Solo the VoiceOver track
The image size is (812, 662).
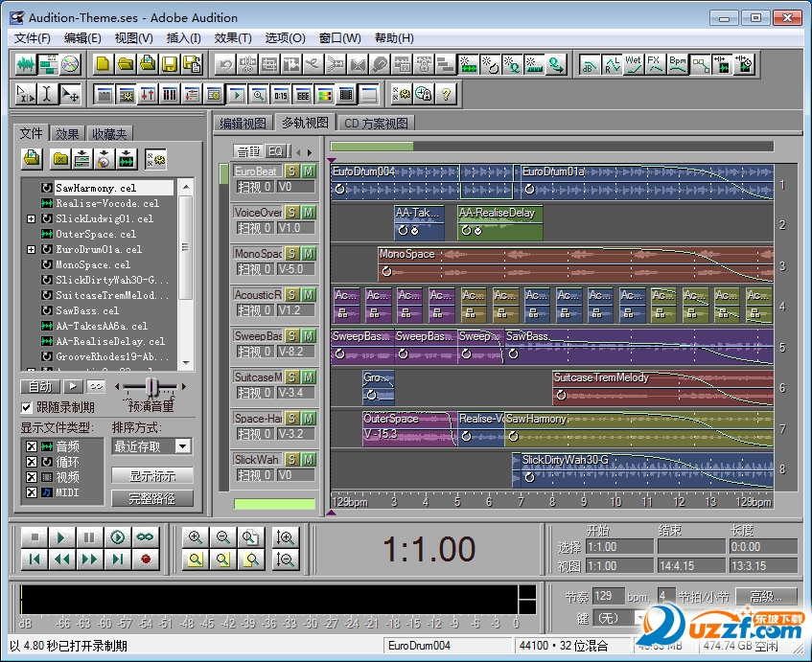pyautogui.click(x=292, y=213)
